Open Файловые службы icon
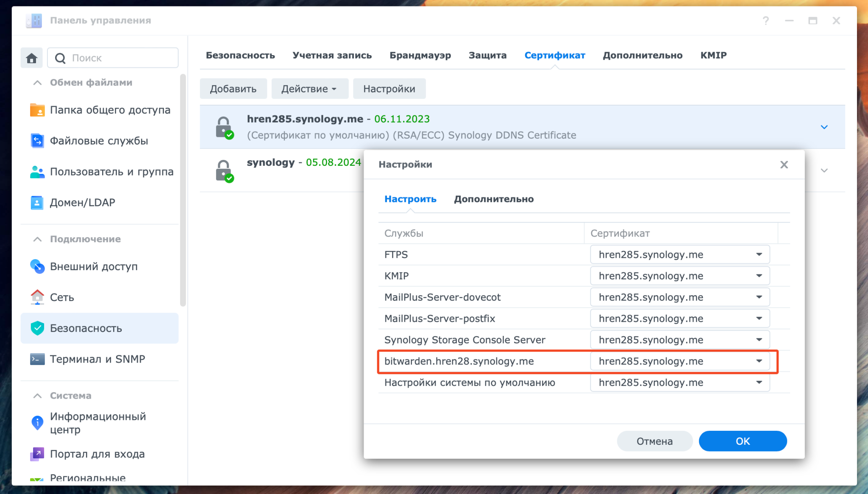This screenshot has height=494, width=868. tap(37, 141)
